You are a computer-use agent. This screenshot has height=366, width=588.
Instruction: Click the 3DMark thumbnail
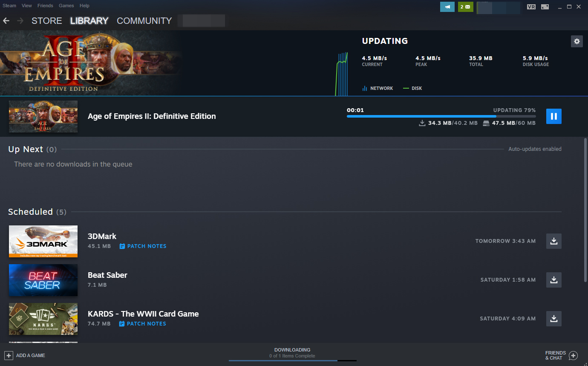pos(43,241)
